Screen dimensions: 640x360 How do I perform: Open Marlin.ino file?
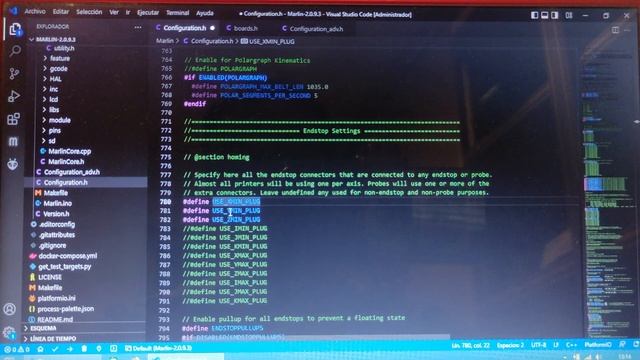(x=57, y=203)
